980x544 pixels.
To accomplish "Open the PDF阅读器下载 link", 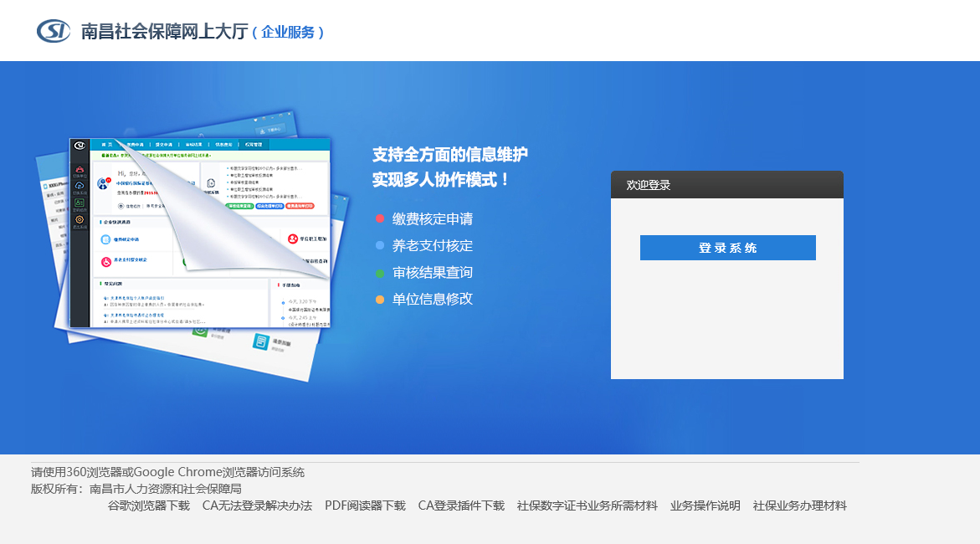I will pos(365,506).
